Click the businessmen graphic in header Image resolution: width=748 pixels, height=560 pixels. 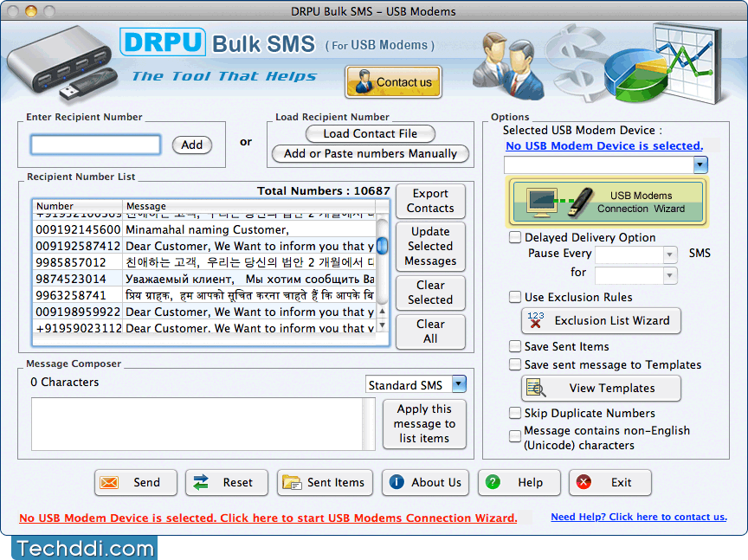tap(508, 66)
